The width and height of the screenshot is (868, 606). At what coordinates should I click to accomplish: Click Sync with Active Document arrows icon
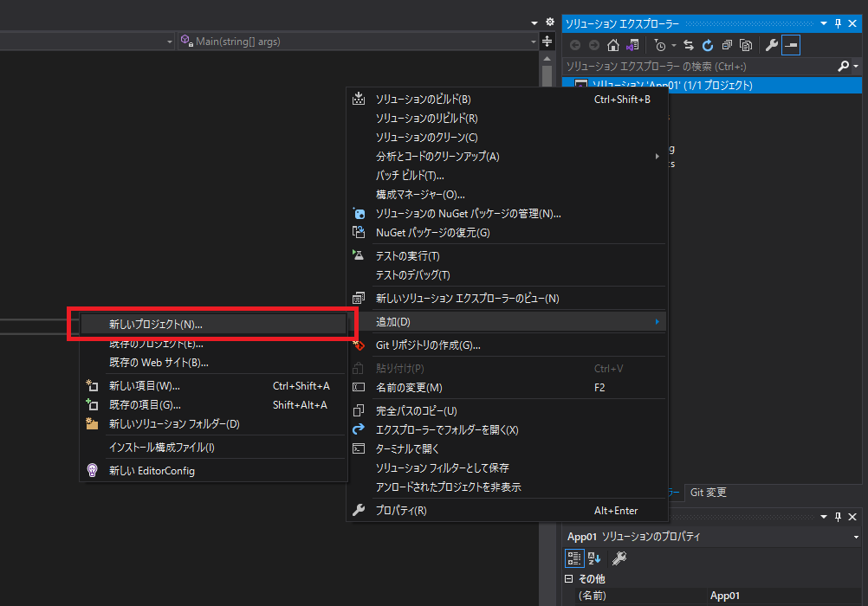tap(689, 46)
